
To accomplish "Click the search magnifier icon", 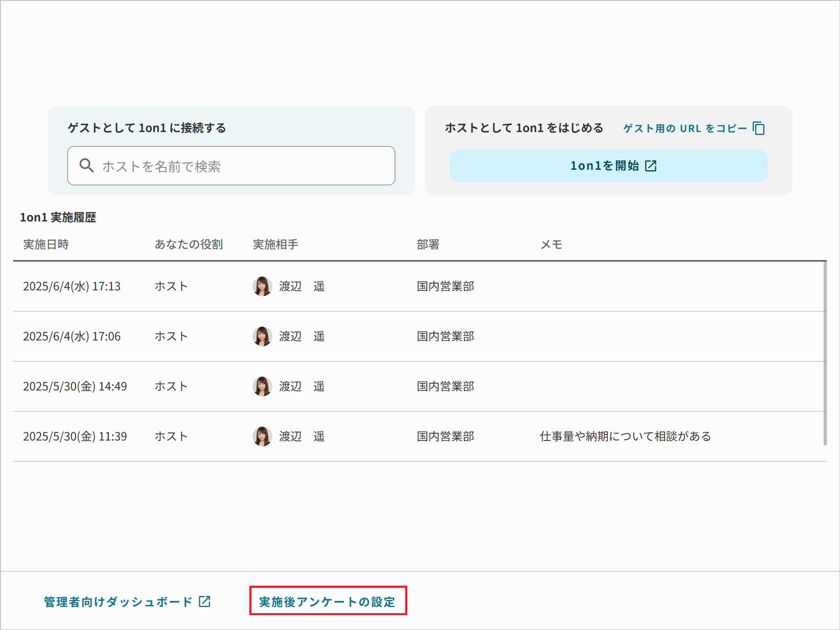I will (87, 166).
